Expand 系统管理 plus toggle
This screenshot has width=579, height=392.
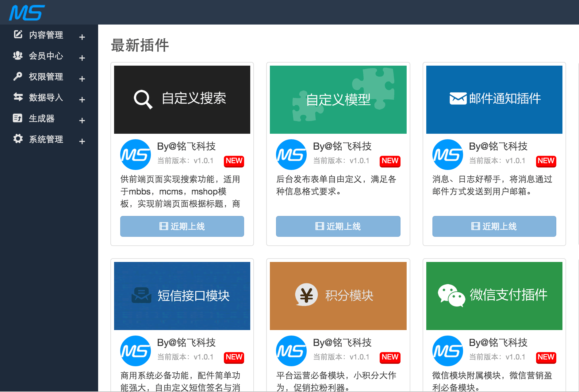82,141
